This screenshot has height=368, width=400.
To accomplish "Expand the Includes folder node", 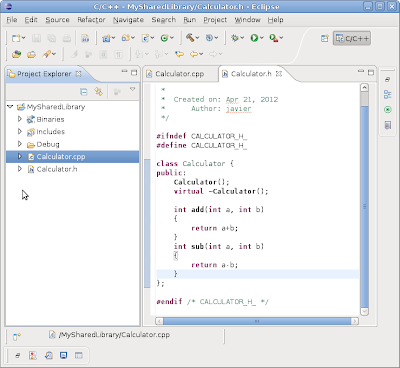I will tap(20, 131).
